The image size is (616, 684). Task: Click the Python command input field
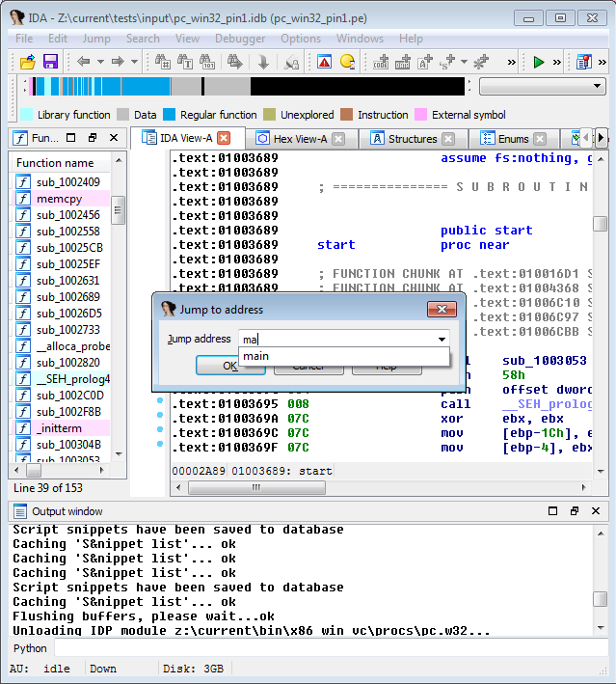(332, 647)
